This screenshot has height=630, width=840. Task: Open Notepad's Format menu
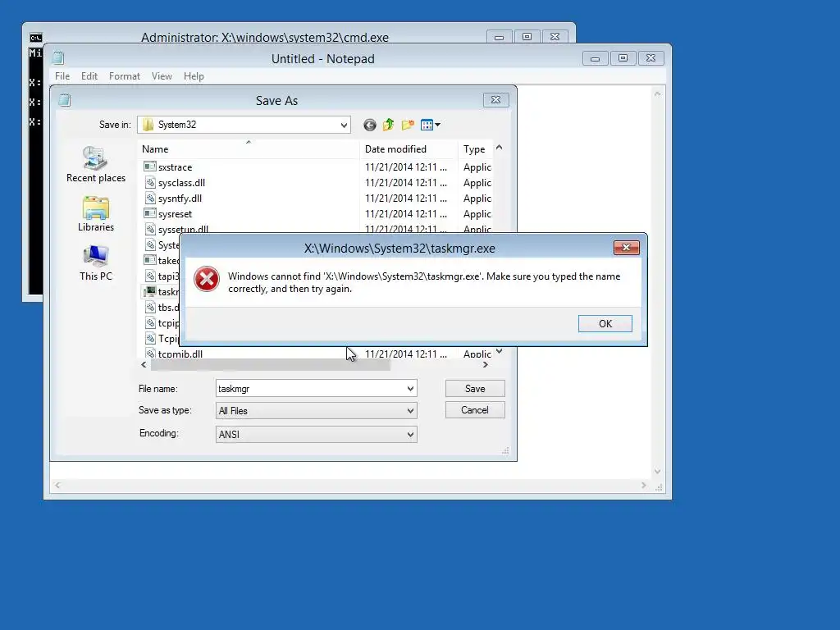coord(125,76)
